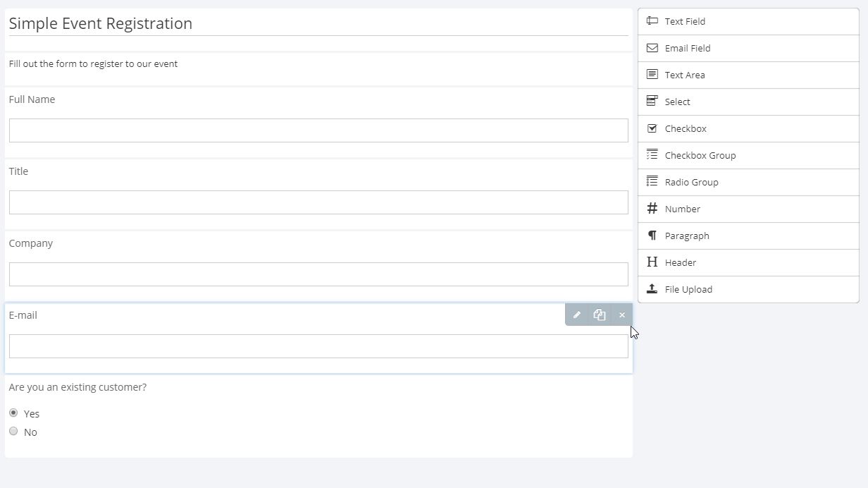
Task: Click the copy icon on E-mail field
Action: [600, 315]
